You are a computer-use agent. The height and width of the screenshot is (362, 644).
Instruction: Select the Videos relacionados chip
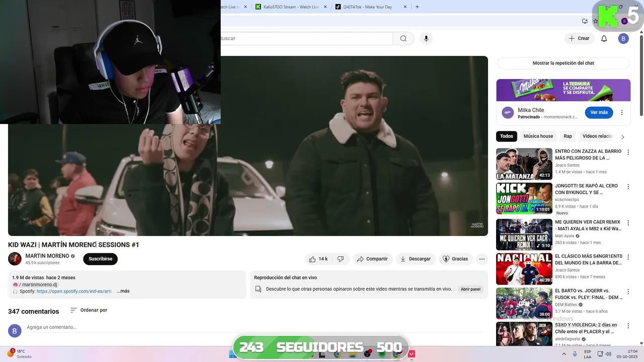[597, 136]
